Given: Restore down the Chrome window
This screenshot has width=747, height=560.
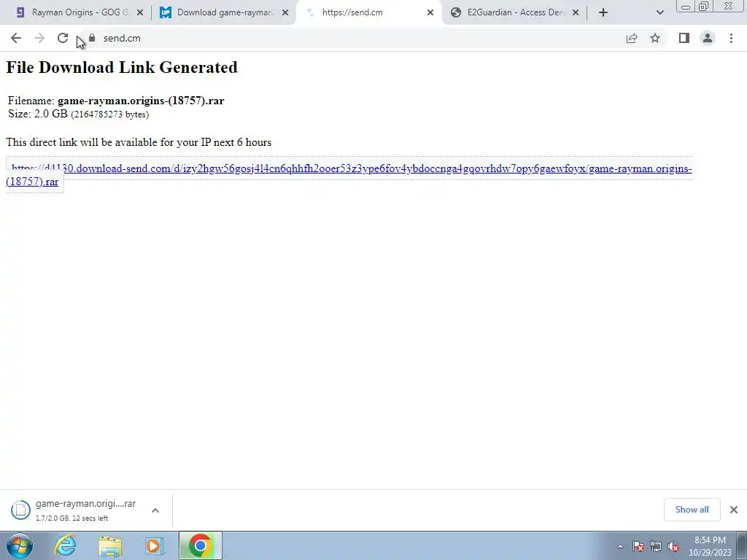Looking at the screenshot, I should pyautogui.click(x=704, y=6).
